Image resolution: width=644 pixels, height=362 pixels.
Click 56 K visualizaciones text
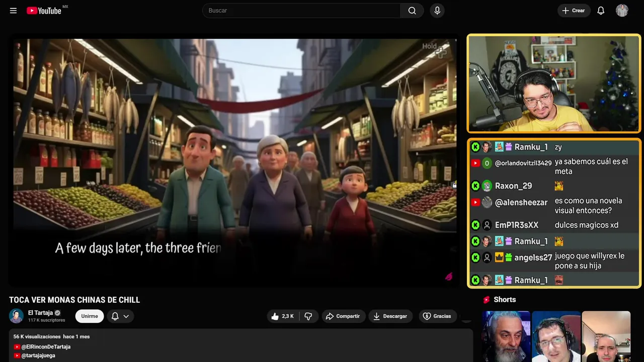(37, 336)
